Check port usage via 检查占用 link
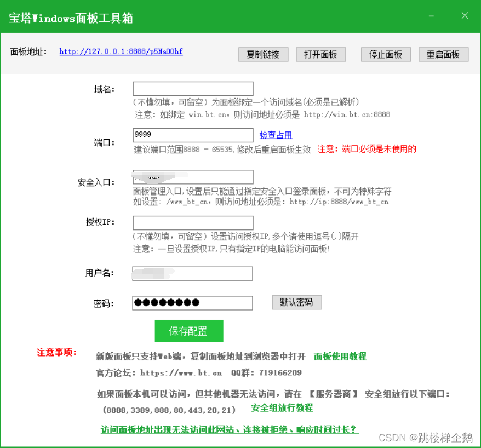The image size is (481, 448). [x=276, y=135]
